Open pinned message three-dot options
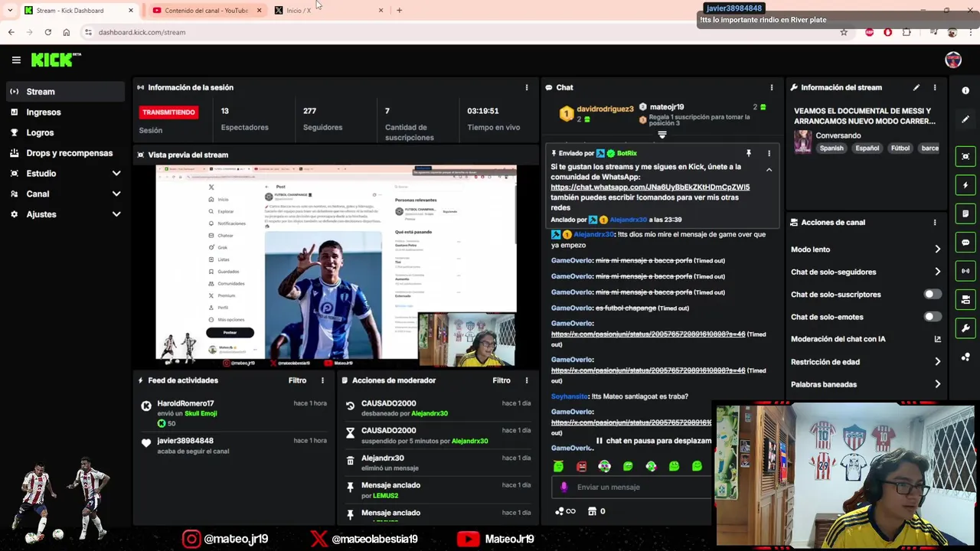980x551 pixels. coord(769,153)
